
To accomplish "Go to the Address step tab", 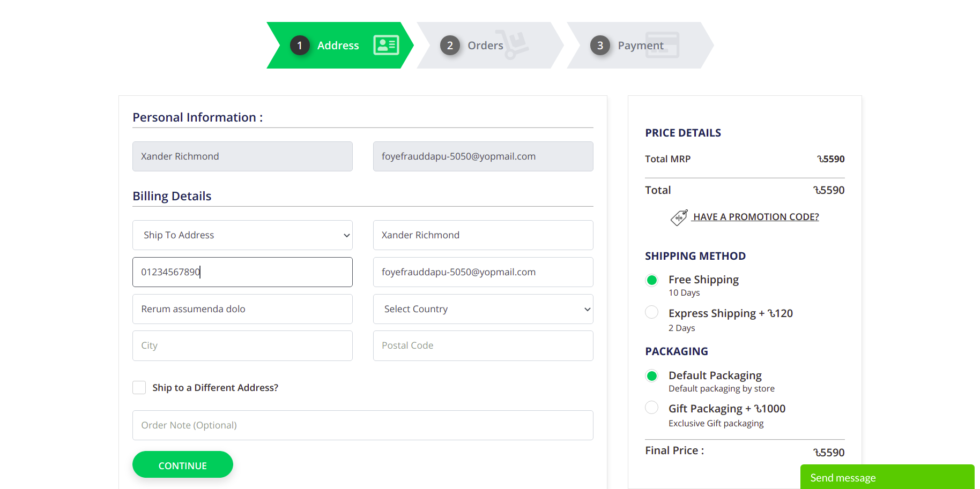I will 340,46.
